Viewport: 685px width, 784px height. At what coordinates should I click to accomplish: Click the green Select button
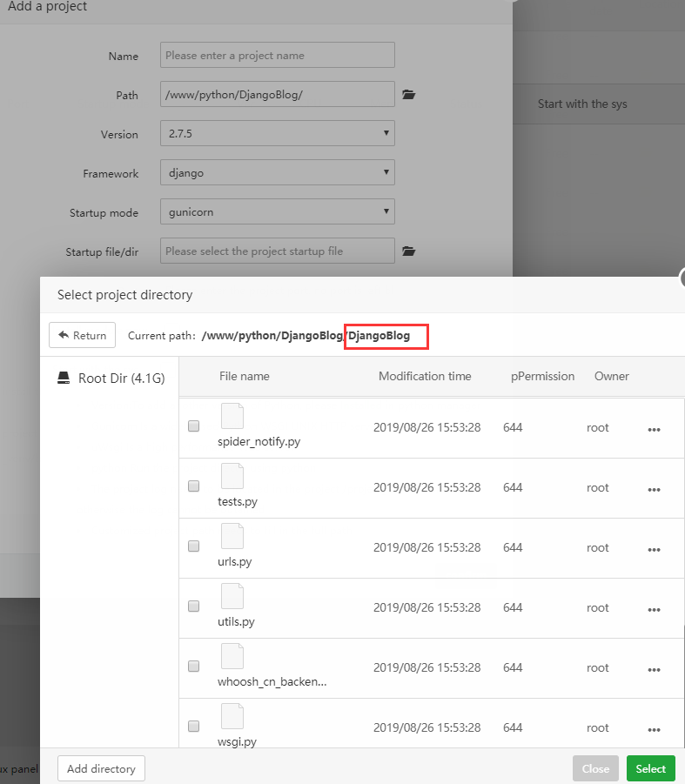(650, 768)
